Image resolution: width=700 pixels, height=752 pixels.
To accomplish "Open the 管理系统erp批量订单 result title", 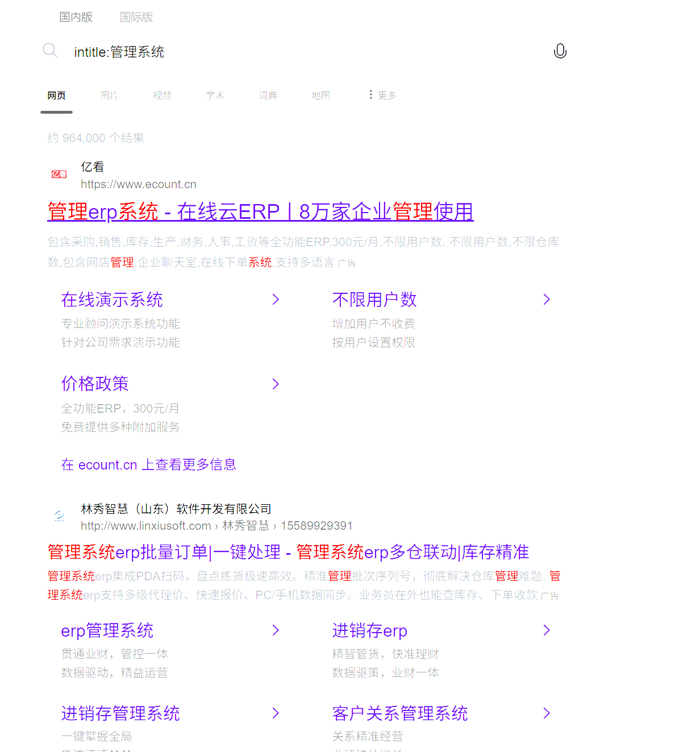I will [287, 552].
